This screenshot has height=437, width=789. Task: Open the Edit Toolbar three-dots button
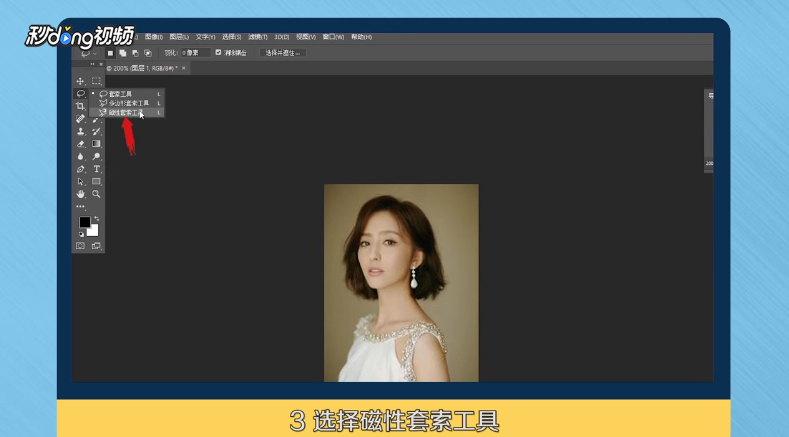pyautogui.click(x=81, y=206)
